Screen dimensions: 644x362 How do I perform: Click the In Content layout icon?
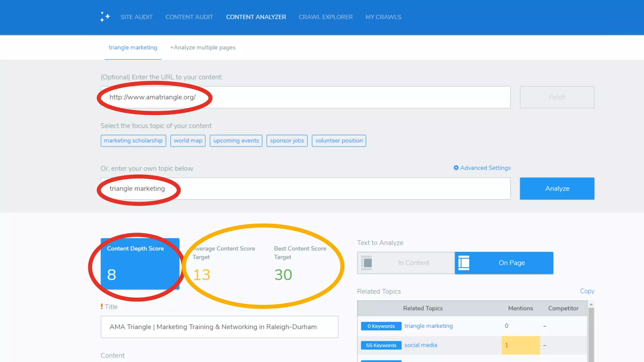(367, 263)
